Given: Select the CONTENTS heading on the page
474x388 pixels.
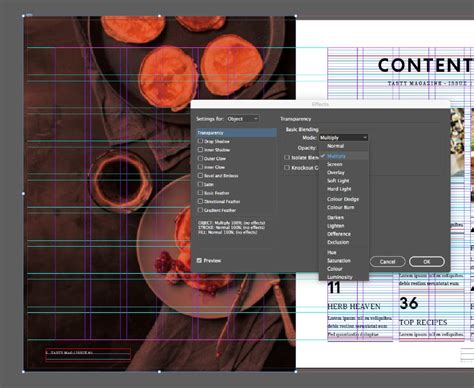Looking at the screenshot, I should (x=426, y=65).
